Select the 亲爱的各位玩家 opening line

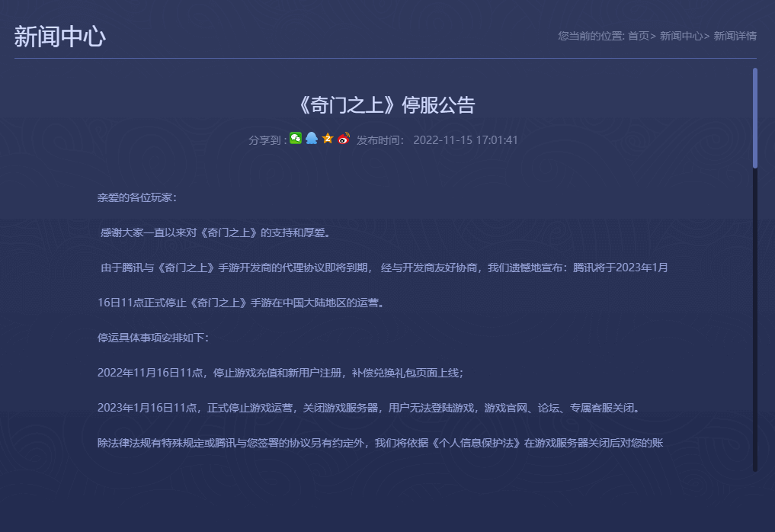coord(134,197)
